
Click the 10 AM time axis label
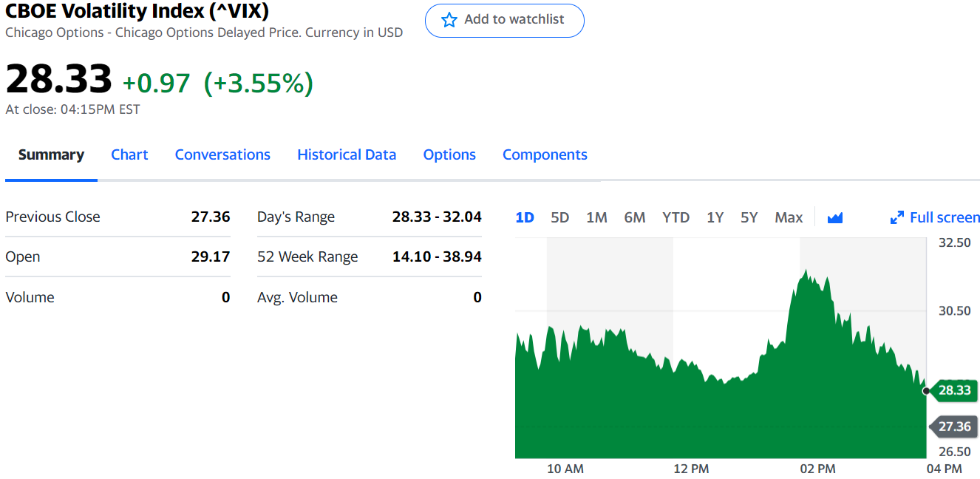[x=565, y=469]
